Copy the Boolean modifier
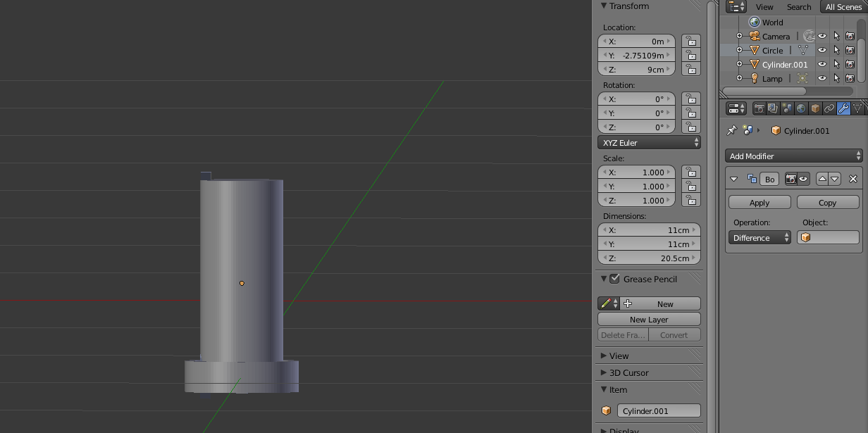Screen dimensions: 868x433 click(828, 202)
